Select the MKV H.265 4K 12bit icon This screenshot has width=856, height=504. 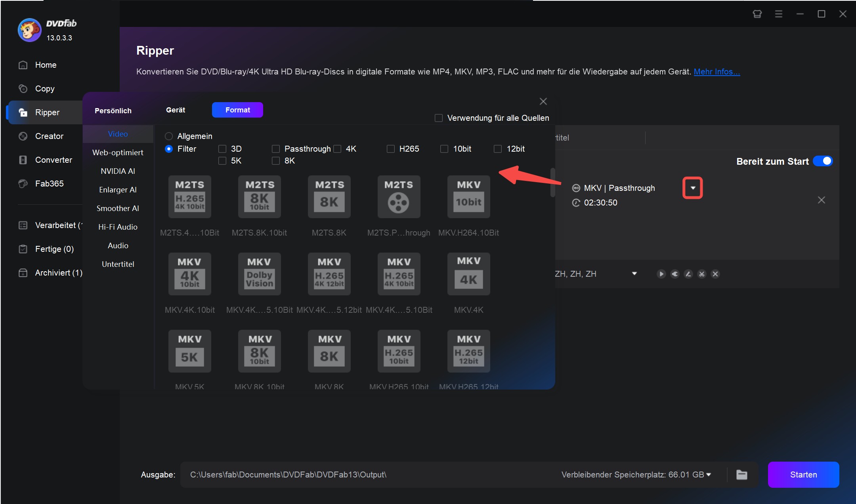(x=329, y=274)
